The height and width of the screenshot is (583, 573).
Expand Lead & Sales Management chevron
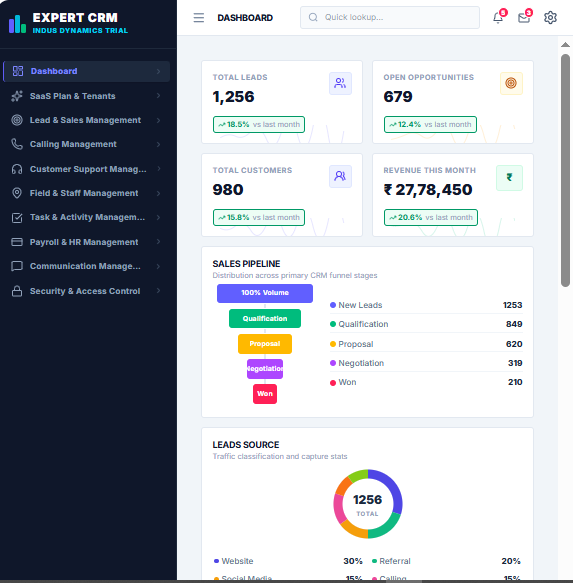click(159, 120)
